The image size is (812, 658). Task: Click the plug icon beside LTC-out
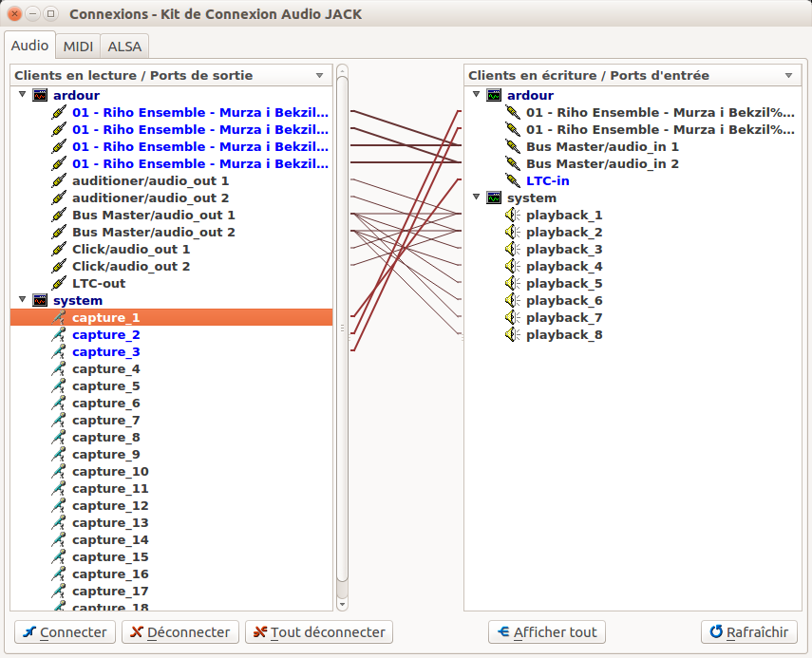coord(59,283)
